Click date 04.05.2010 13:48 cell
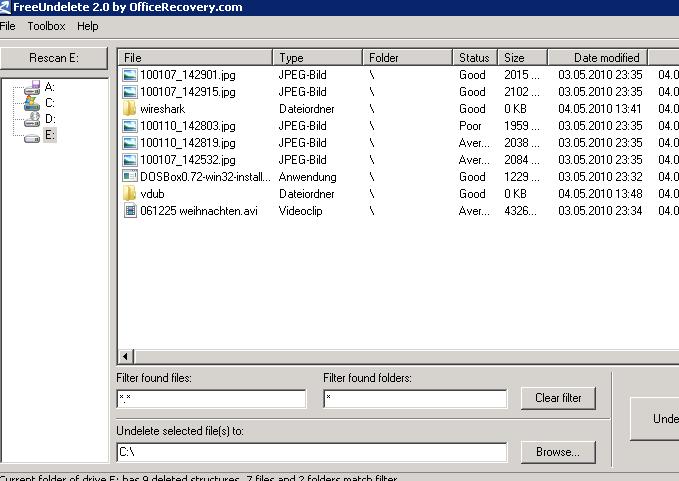 tap(600, 194)
